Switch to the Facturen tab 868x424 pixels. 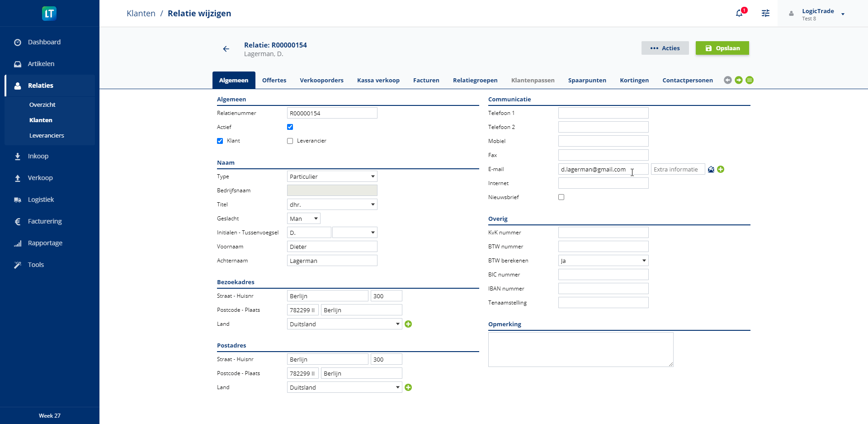pyautogui.click(x=426, y=80)
